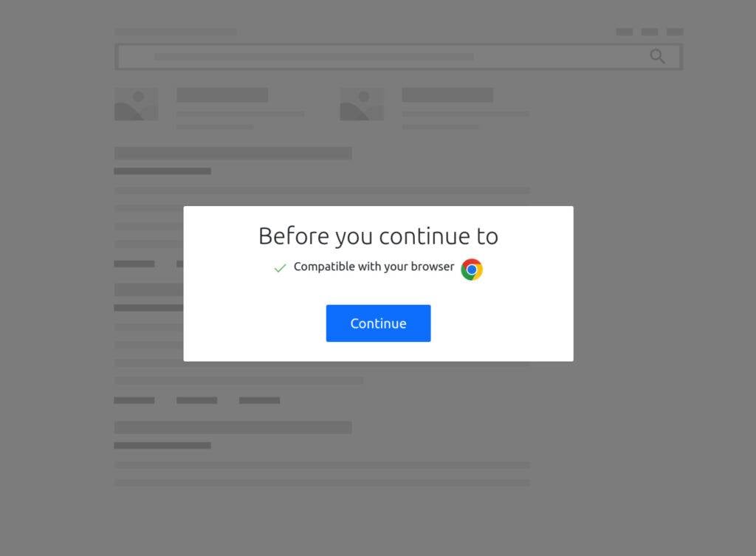Select the right image placeholder thumbnail
756x556 pixels.
click(362, 103)
